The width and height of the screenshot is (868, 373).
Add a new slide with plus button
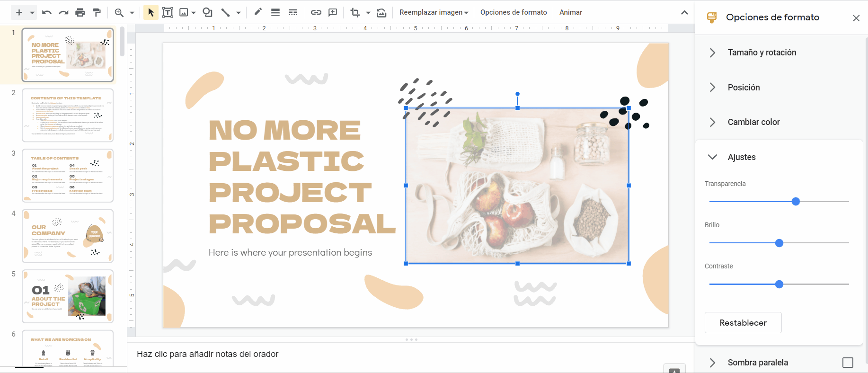click(19, 12)
